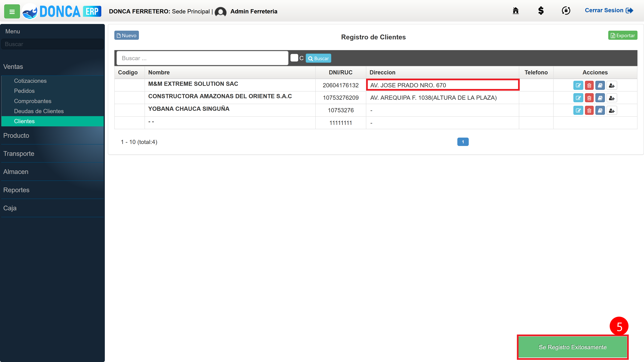Click DNI 10753276 cell
This screenshot has height=362, width=644.
point(340,110)
